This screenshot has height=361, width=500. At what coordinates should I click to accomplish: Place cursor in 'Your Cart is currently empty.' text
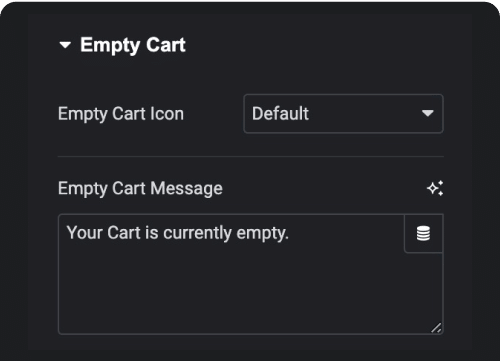177,233
